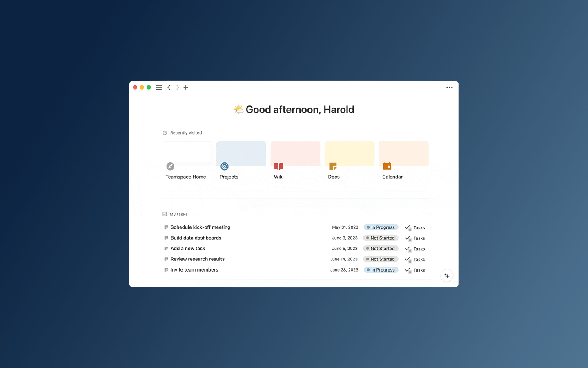Open the Build data dashboards task
The height and width of the screenshot is (368, 588).
click(196, 238)
